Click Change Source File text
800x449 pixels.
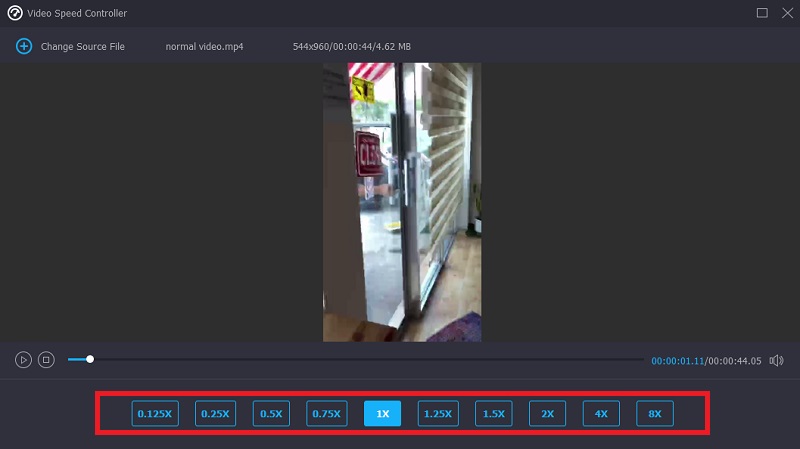click(82, 46)
